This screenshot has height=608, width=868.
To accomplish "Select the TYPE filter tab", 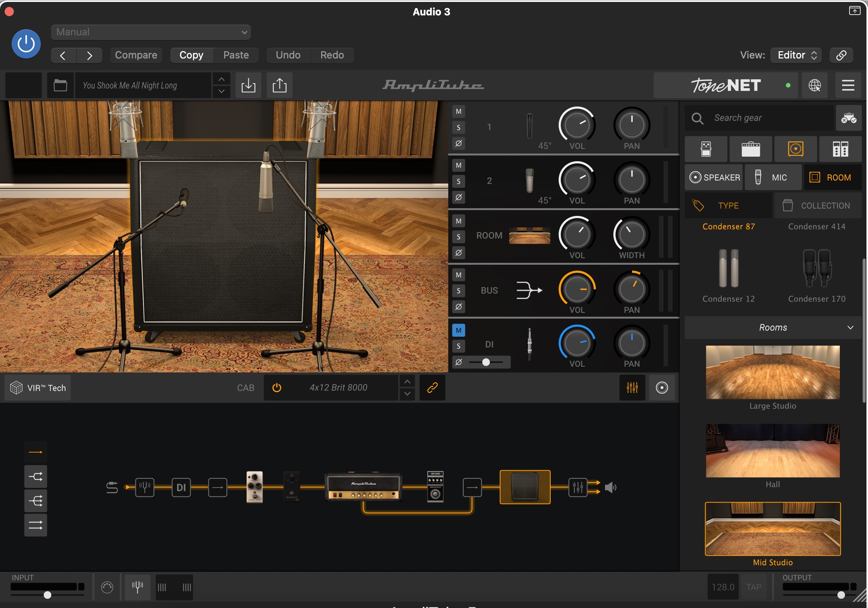I will (x=729, y=205).
